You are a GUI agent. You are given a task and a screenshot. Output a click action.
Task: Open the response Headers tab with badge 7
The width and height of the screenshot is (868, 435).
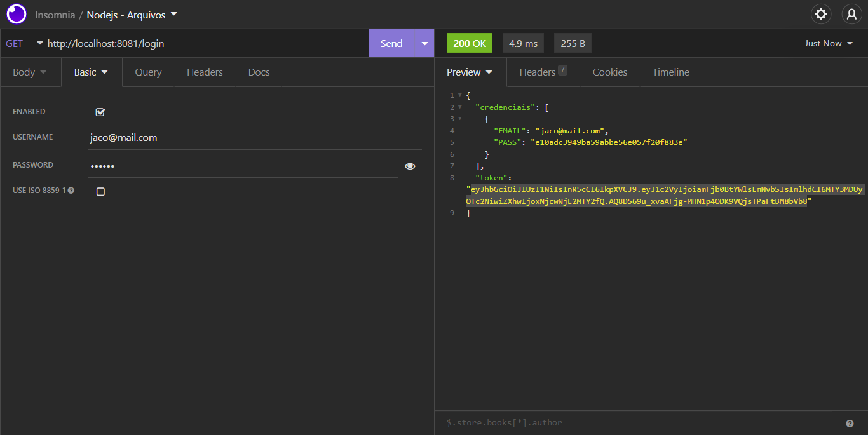coord(543,72)
